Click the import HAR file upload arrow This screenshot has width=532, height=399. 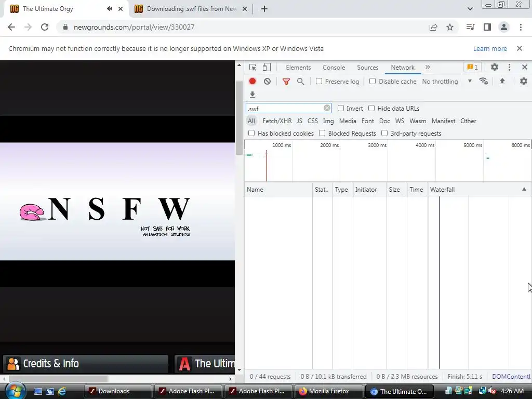502,82
